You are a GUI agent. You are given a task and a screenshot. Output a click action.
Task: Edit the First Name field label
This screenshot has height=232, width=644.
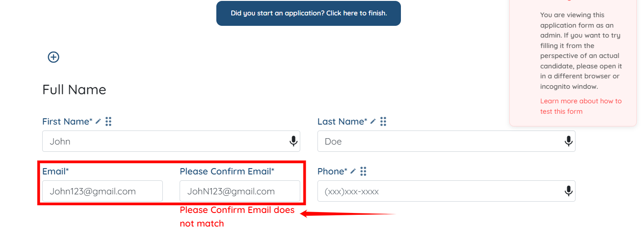[x=98, y=121]
